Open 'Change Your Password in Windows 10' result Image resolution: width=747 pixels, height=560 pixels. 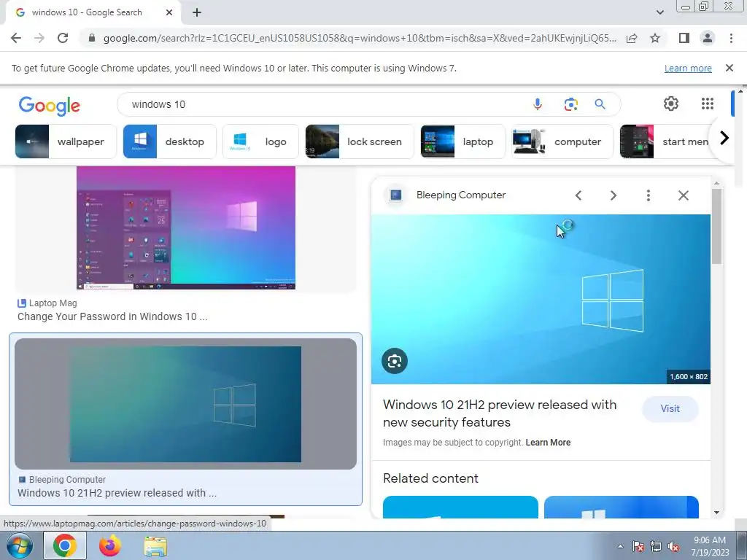(112, 316)
